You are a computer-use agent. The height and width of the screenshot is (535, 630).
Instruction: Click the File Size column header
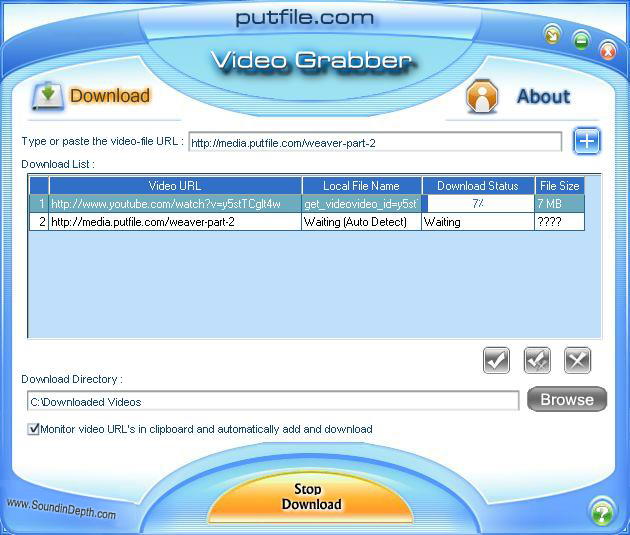click(x=559, y=186)
